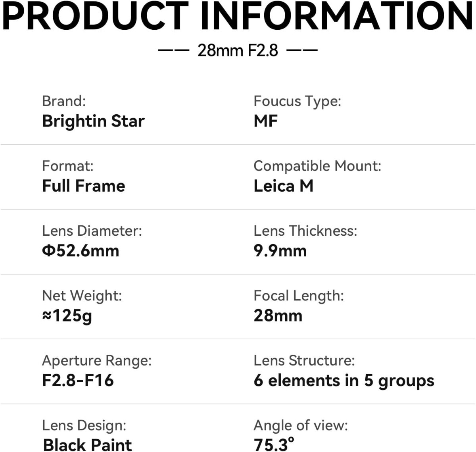Select the MF focus type value
Viewport: 476px width, 452px height.
pos(265,121)
